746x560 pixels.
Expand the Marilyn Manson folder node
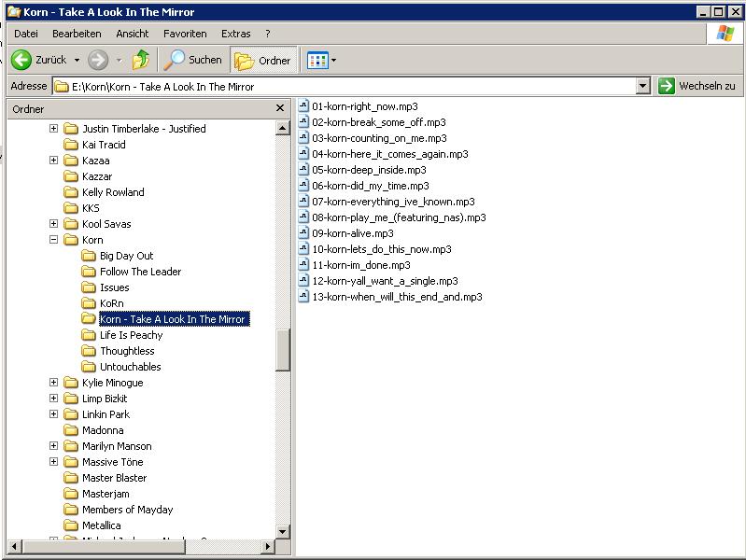tap(54, 446)
